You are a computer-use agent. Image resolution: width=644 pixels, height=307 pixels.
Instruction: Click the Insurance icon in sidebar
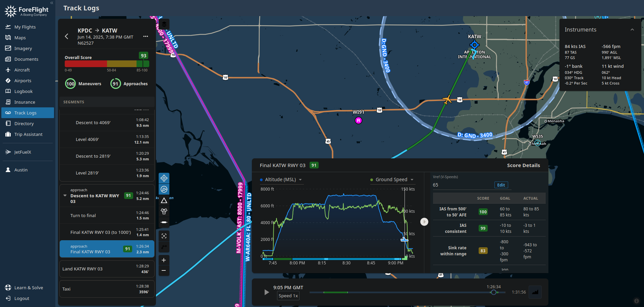(8, 102)
